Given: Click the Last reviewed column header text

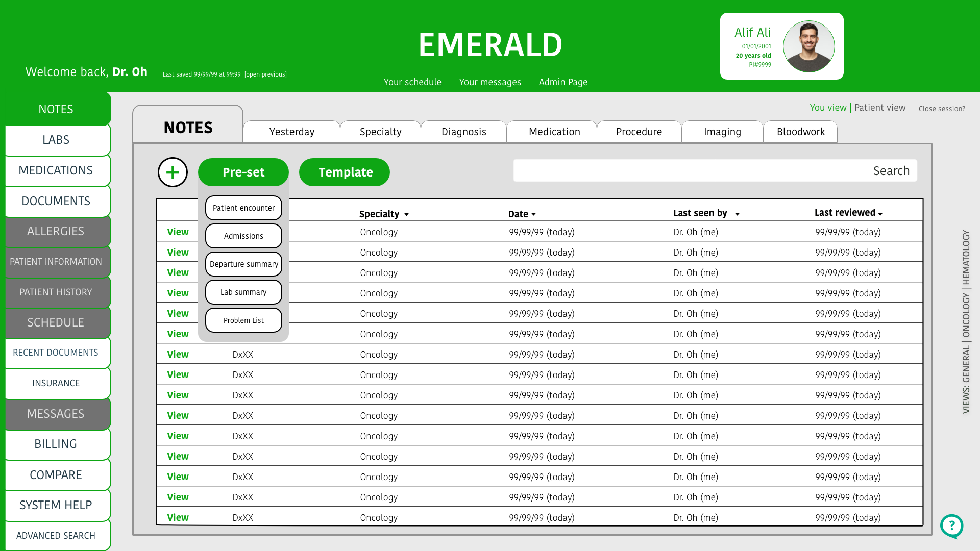Looking at the screenshot, I should pos(845,213).
